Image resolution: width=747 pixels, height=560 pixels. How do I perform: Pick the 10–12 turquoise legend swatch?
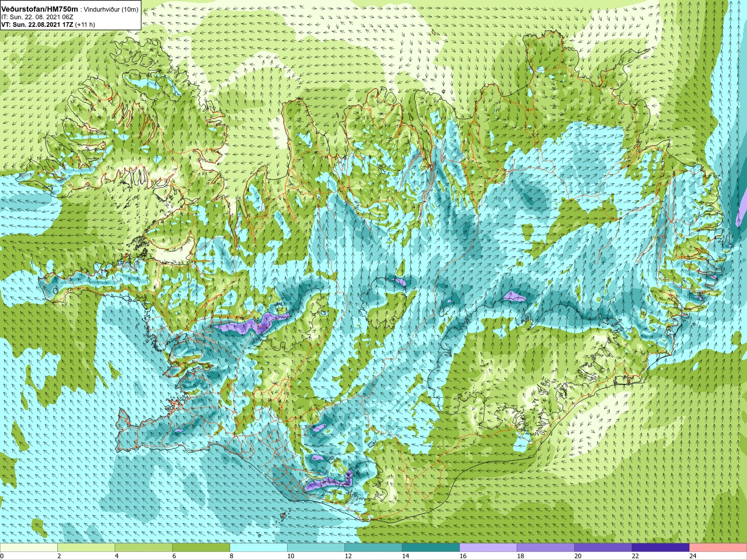coord(316,548)
